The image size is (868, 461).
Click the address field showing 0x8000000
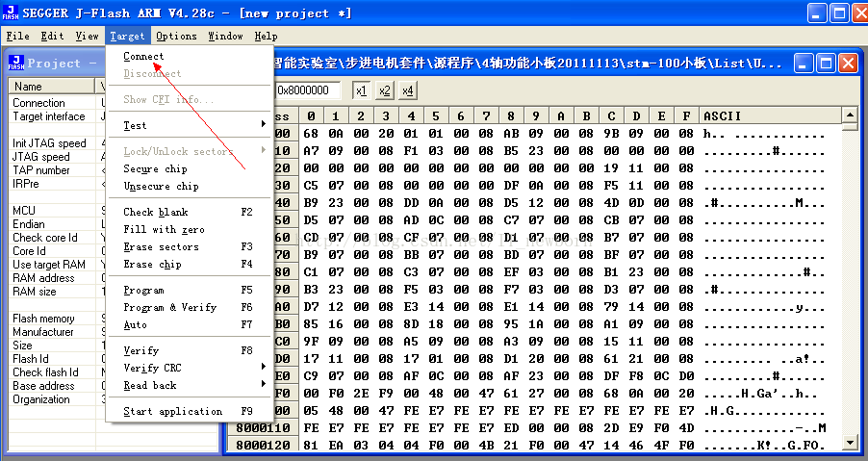coord(308,90)
